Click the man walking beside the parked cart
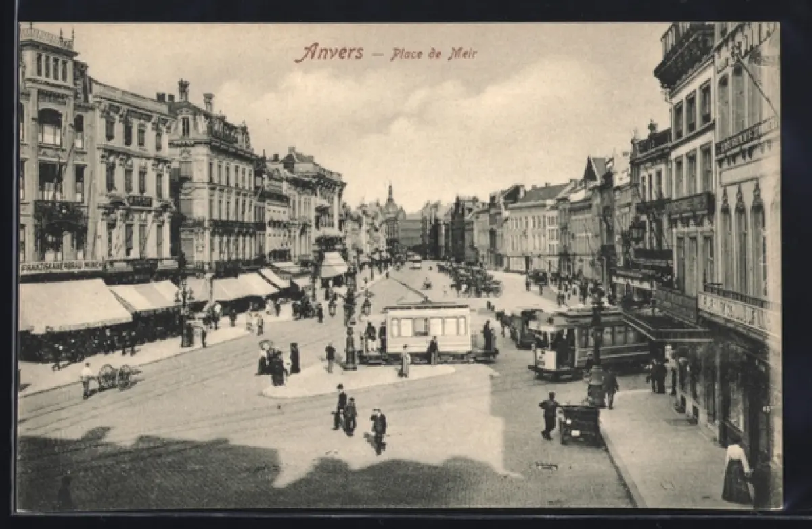 [549, 415]
